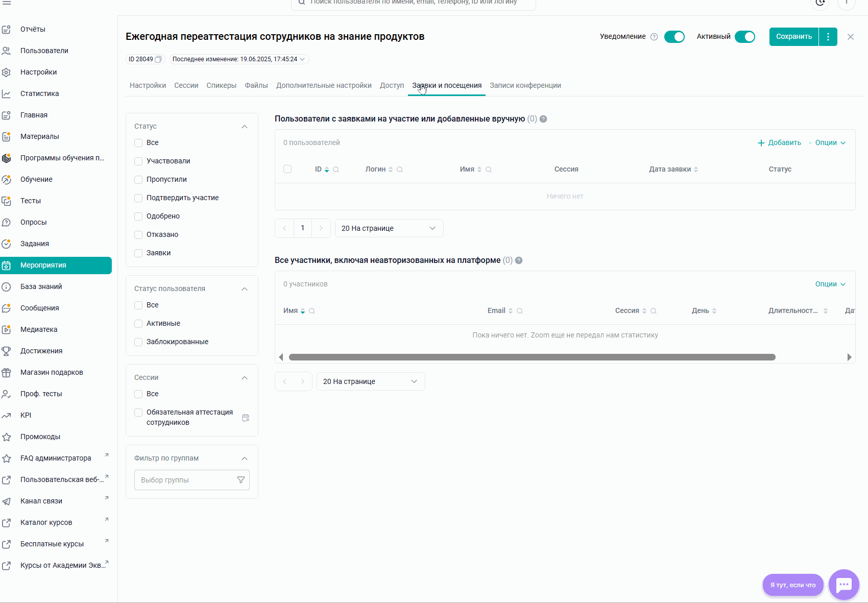Open the Задания sidebar icon

[x=6, y=244]
